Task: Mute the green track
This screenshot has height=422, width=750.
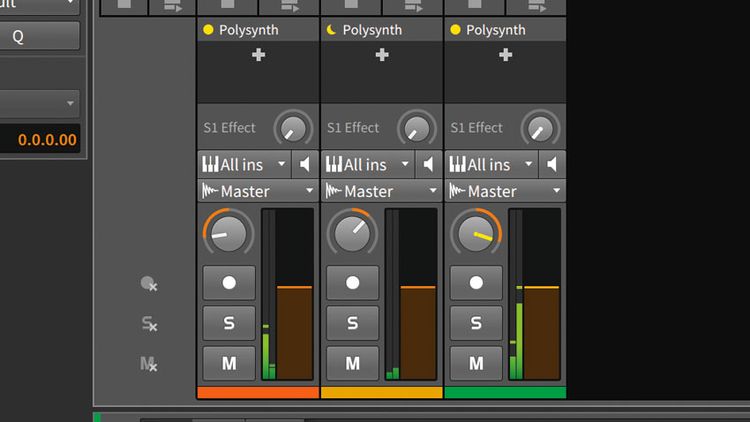Action: pos(476,363)
